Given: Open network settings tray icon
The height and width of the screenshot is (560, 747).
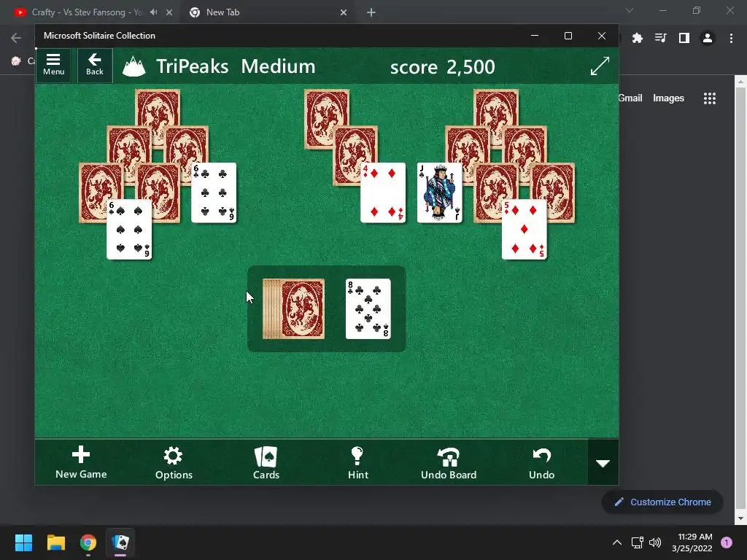Looking at the screenshot, I should point(637,542).
